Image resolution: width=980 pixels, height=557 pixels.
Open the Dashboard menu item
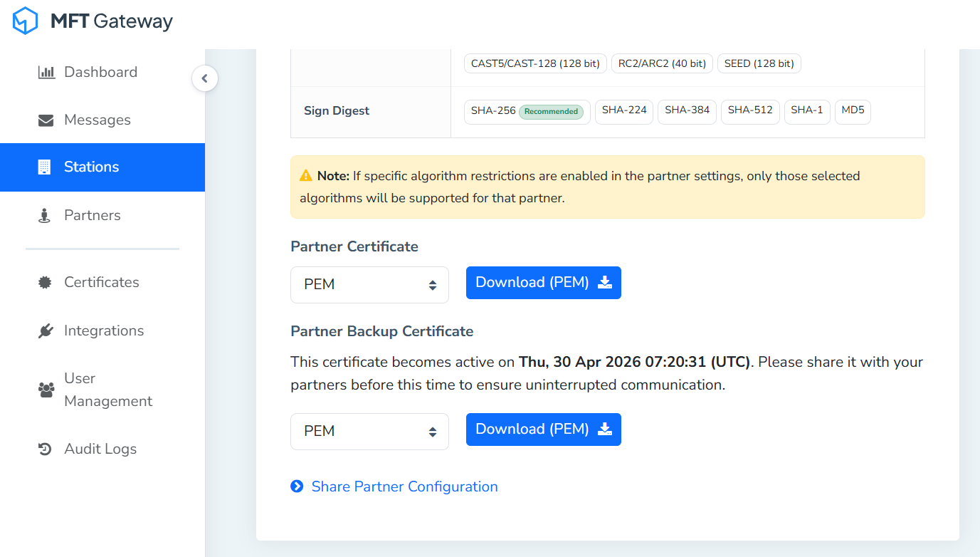pos(102,72)
